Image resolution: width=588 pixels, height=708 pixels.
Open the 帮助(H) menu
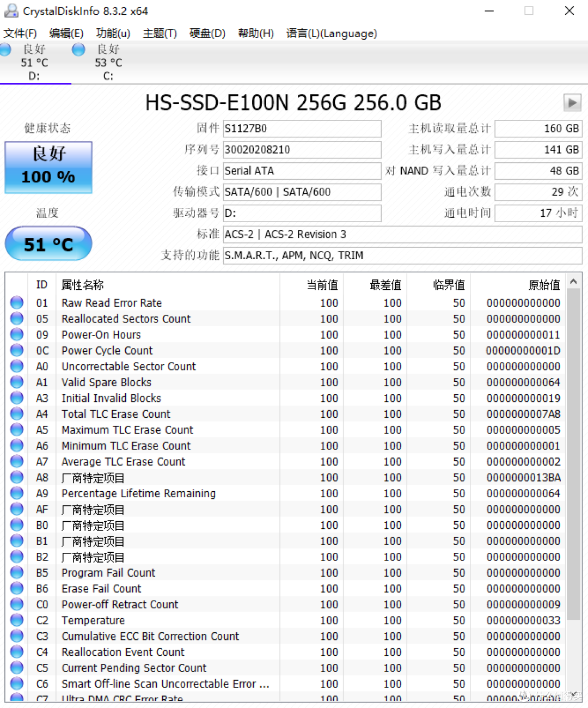point(255,33)
